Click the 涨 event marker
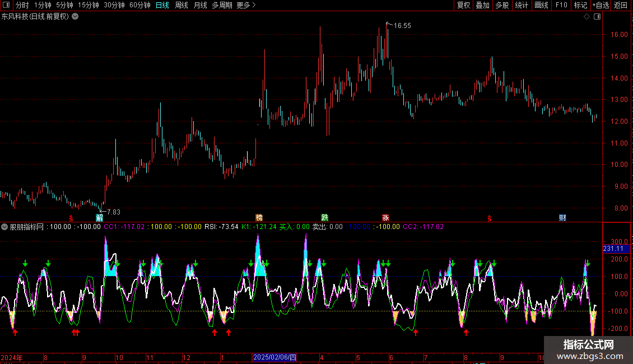The height and width of the screenshot is (364, 633). tap(385, 218)
